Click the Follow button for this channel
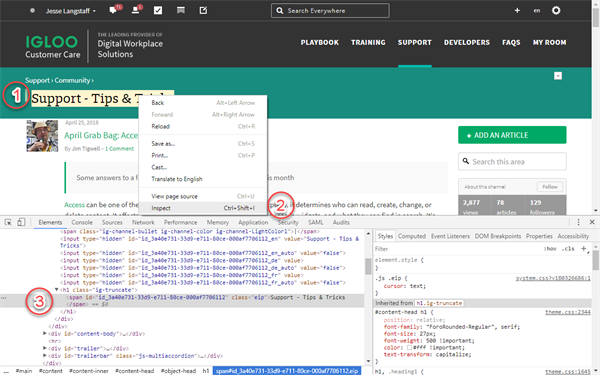The height and width of the screenshot is (375, 600). 550,187
